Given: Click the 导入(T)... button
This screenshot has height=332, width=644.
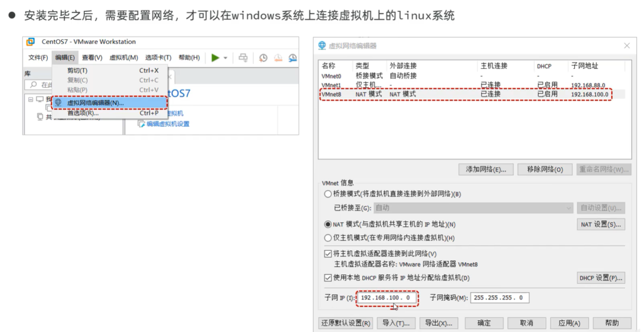Looking at the screenshot, I should click(396, 323).
